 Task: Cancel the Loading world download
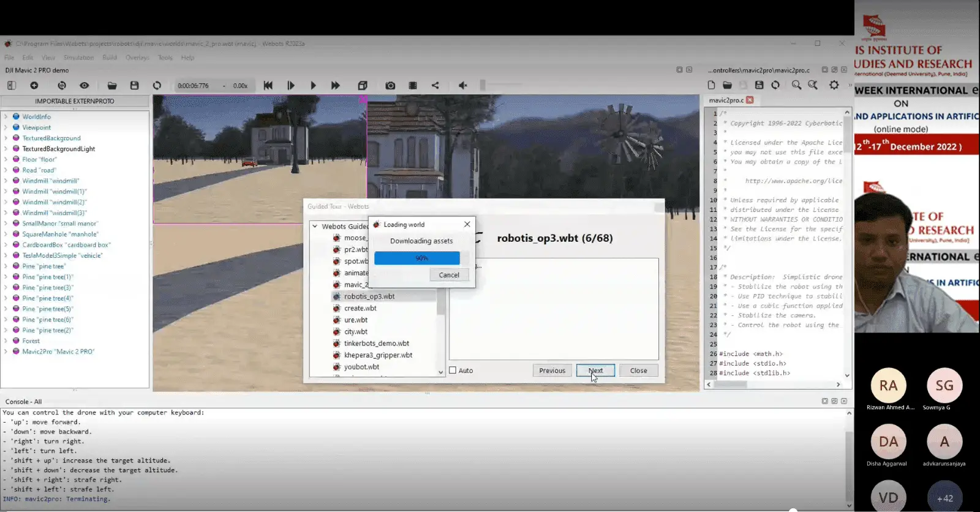[449, 275]
